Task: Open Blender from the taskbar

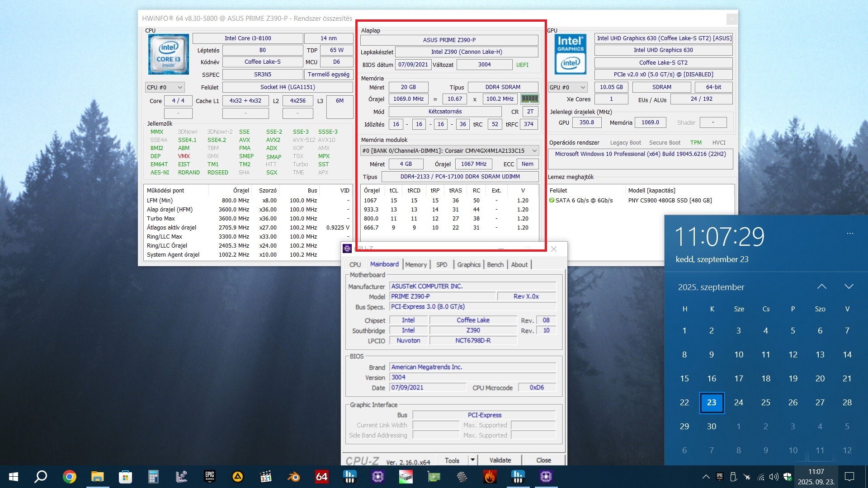Action: [293, 476]
